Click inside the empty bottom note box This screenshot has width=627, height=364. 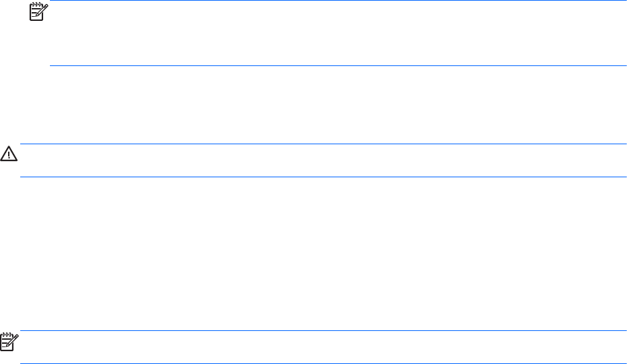(x=324, y=348)
